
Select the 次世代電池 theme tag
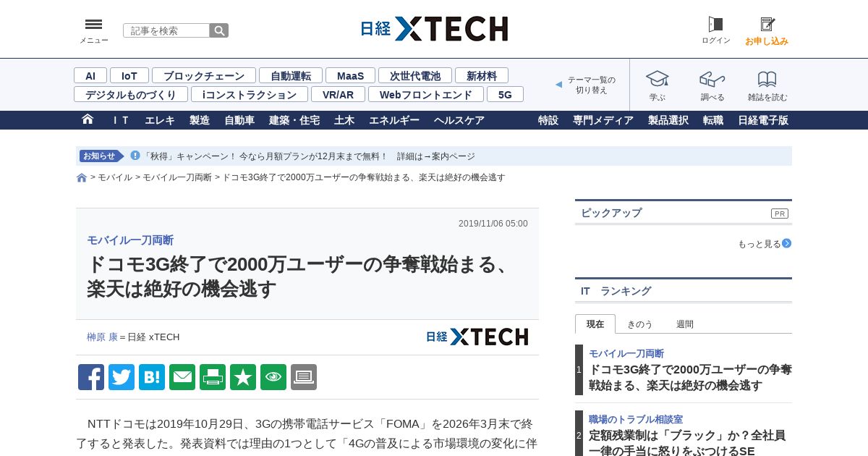point(415,75)
